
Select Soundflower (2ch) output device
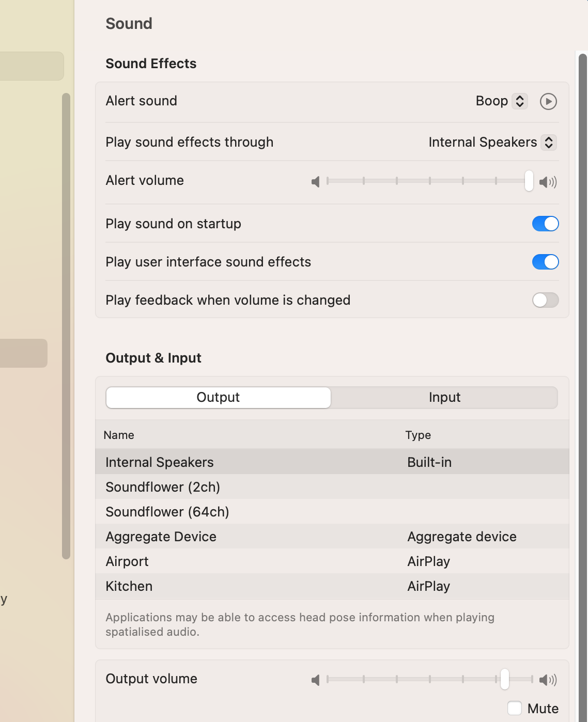coord(163,487)
